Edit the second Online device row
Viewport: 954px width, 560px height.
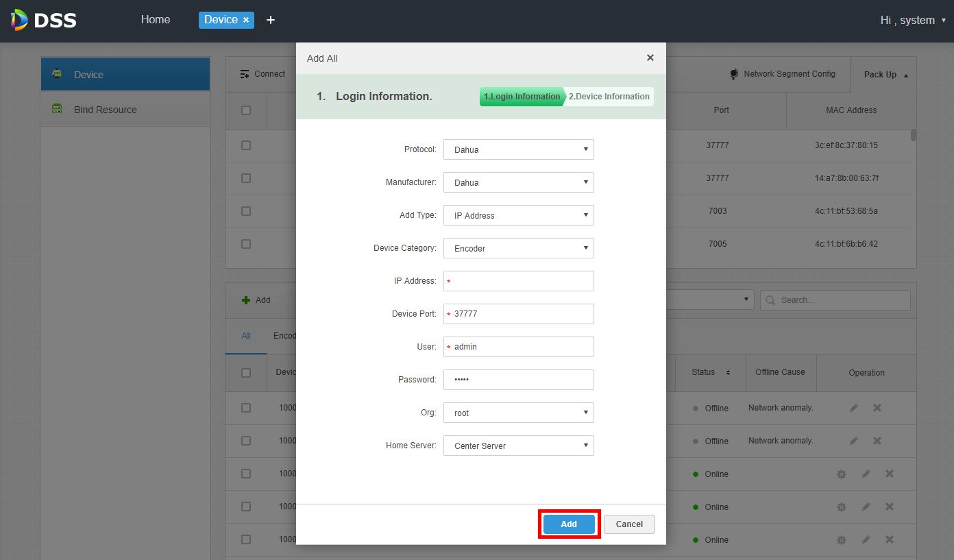(x=866, y=507)
